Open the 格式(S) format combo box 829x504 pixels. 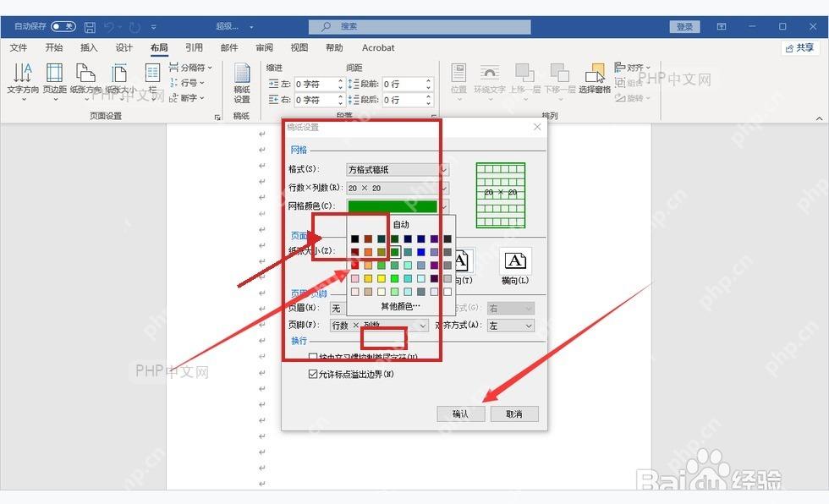click(398, 170)
